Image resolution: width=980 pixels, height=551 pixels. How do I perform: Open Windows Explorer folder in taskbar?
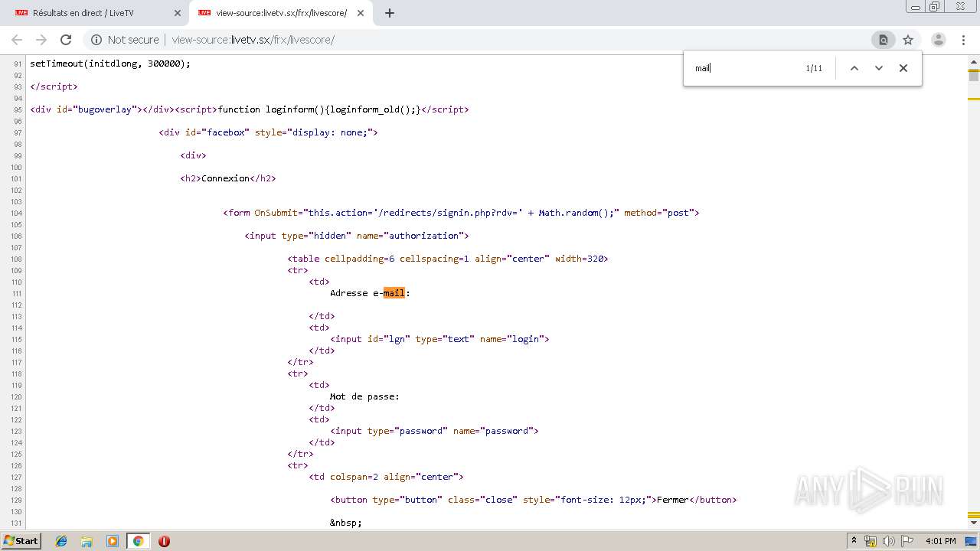pyautogui.click(x=87, y=541)
